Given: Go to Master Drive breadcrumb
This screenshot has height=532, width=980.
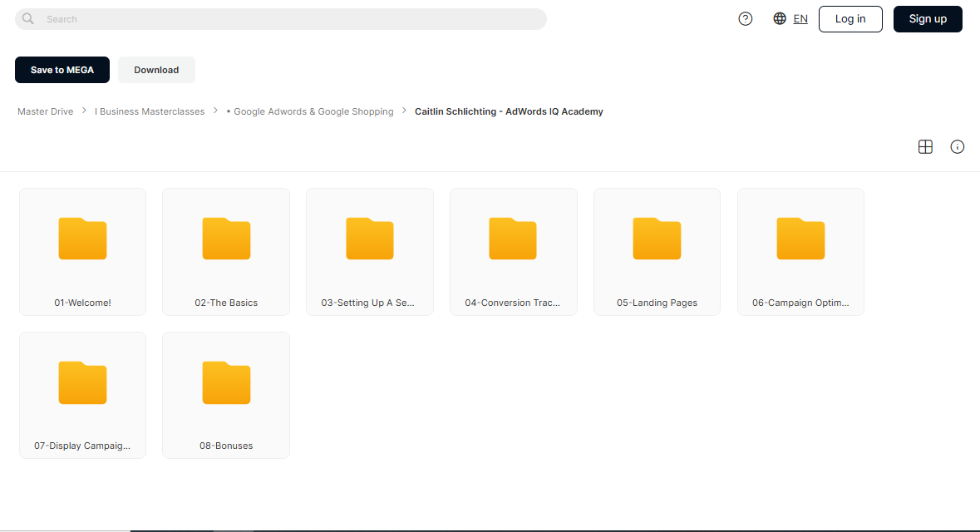Looking at the screenshot, I should (45, 111).
